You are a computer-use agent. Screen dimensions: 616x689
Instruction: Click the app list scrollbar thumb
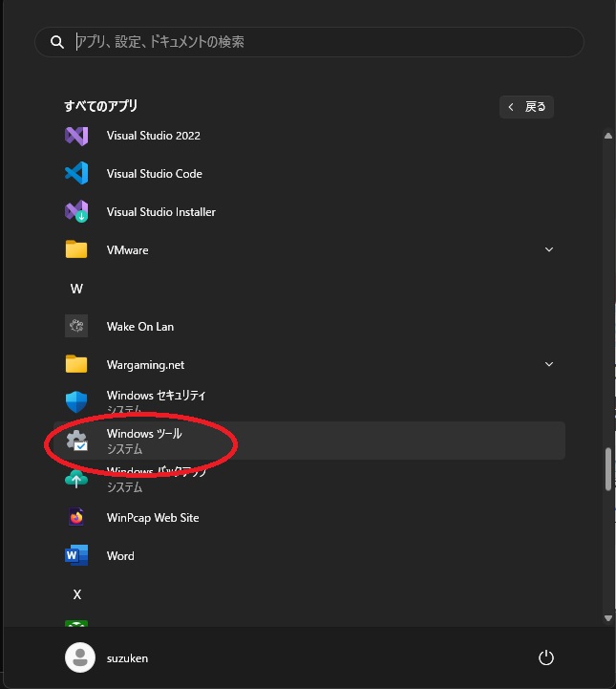608,469
